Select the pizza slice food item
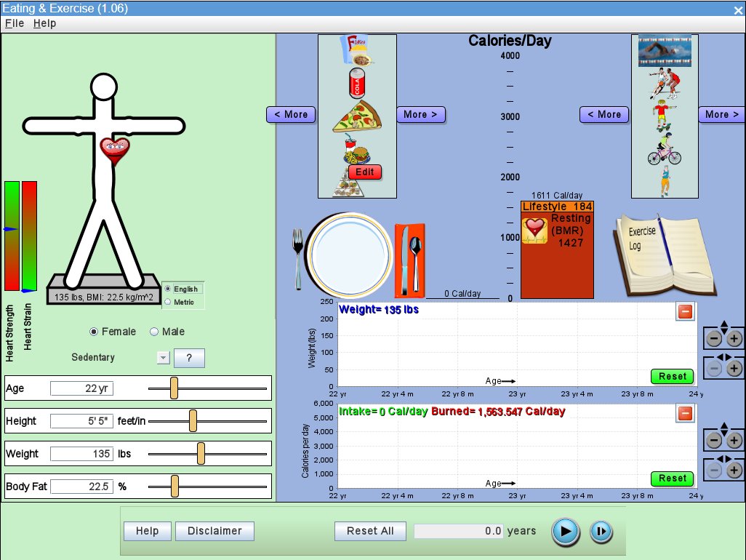This screenshot has width=746, height=560. 356,117
